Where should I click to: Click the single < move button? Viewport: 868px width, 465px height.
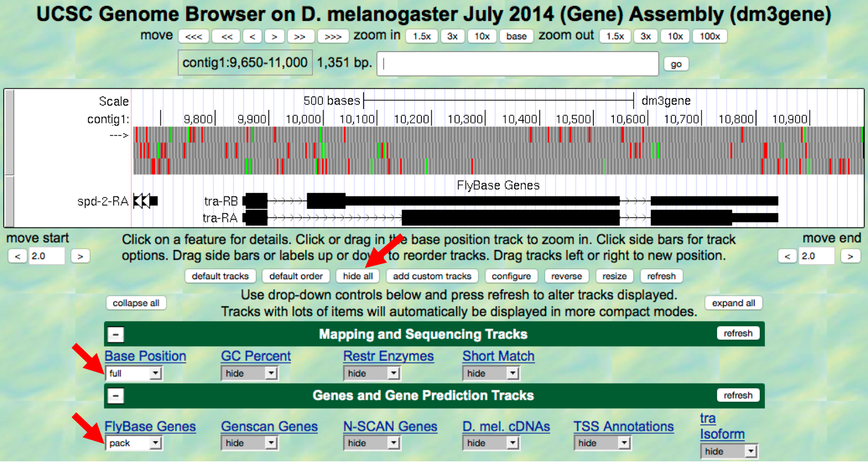coord(253,36)
